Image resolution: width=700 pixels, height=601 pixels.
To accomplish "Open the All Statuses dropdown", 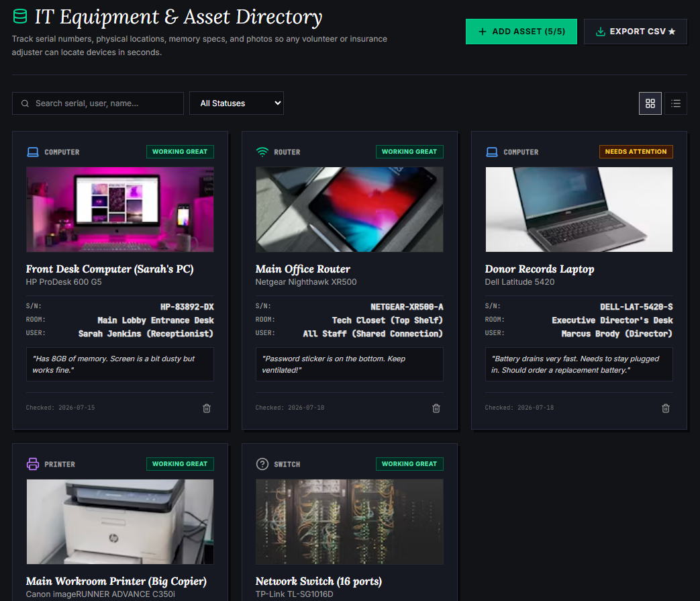I will [236, 103].
